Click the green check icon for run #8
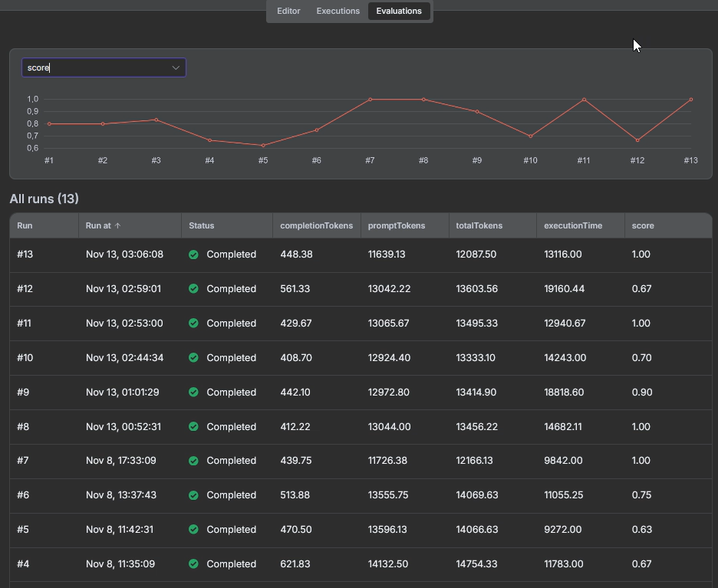 (193, 427)
